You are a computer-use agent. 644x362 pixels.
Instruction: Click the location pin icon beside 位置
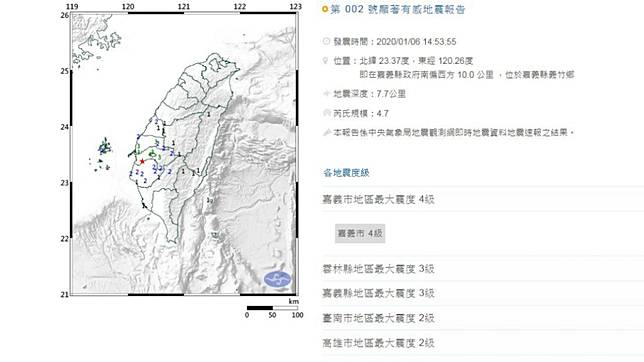pyautogui.click(x=326, y=61)
